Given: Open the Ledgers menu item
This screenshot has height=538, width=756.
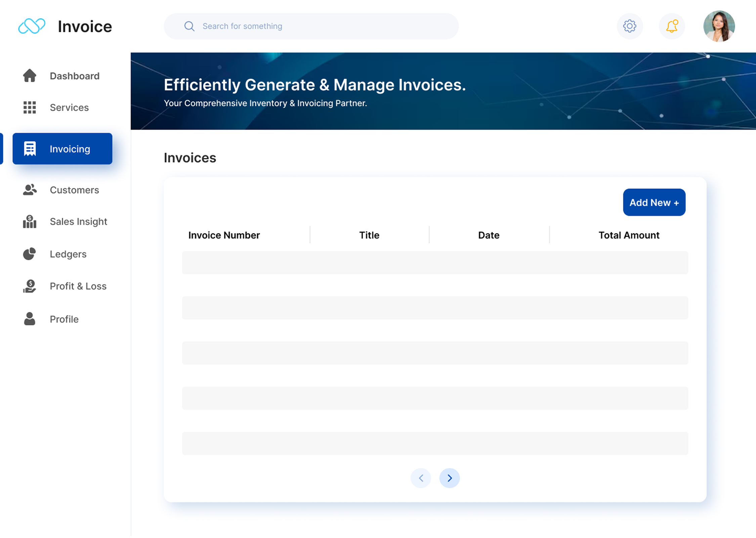Looking at the screenshot, I should [68, 254].
